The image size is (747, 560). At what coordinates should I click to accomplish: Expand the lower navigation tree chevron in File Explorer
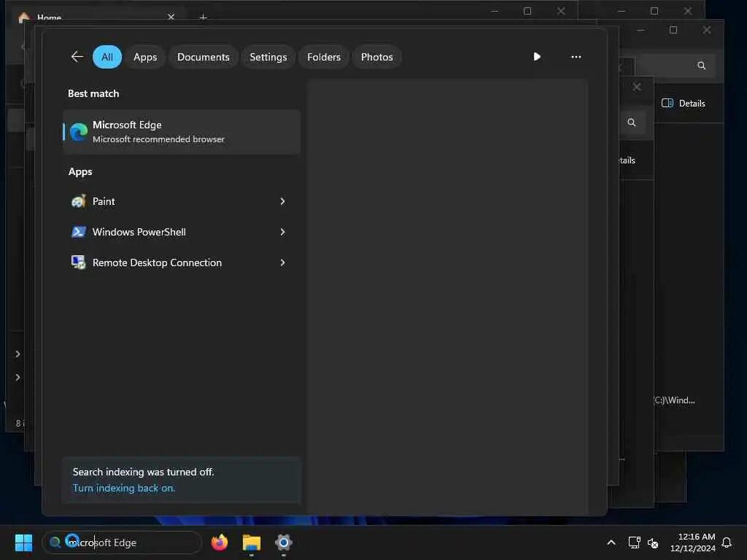tap(18, 377)
